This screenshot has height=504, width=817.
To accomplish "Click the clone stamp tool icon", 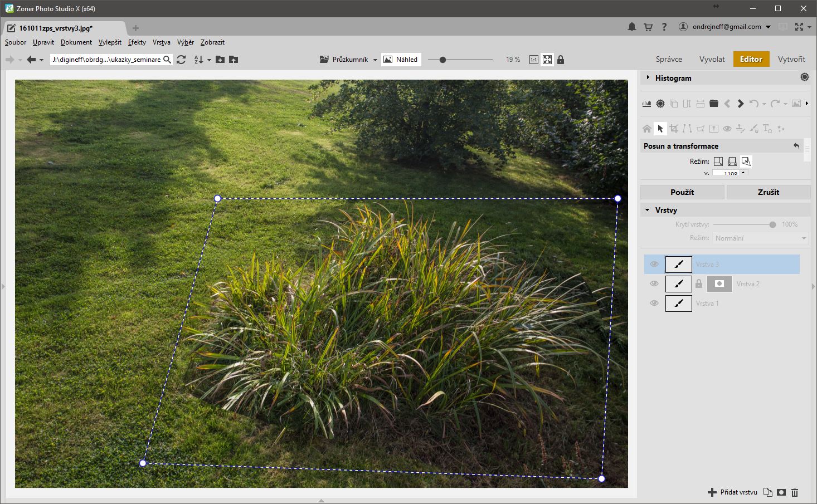I will click(741, 129).
